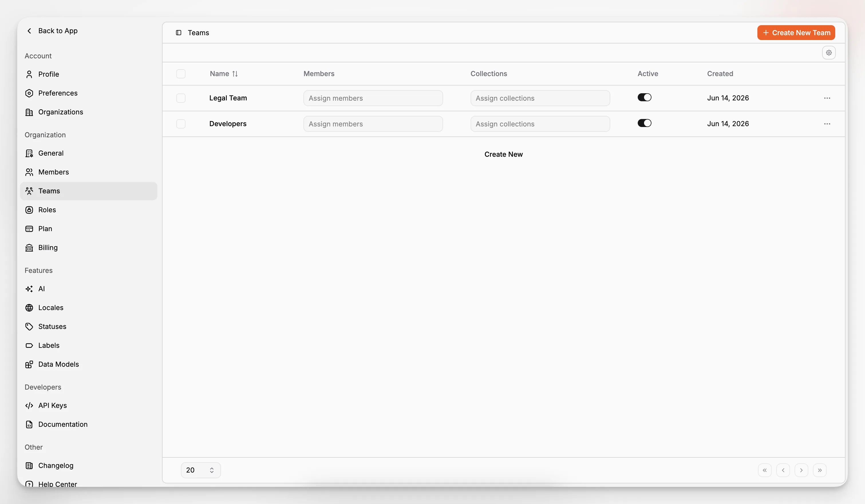865x504 pixels.
Task: Click the Locales globe icon
Action: pos(29,308)
